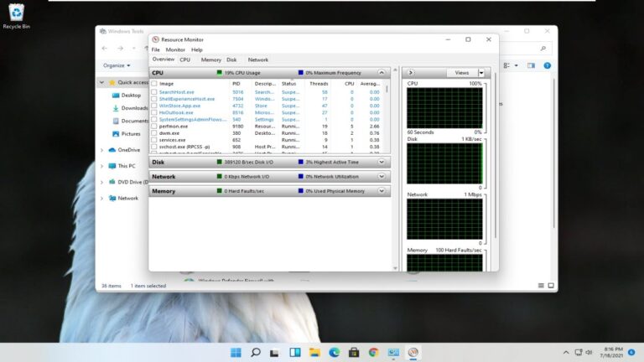The image size is (644, 362).
Task: Open Google Chrome from the taskbar
Action: coord(373,352)
